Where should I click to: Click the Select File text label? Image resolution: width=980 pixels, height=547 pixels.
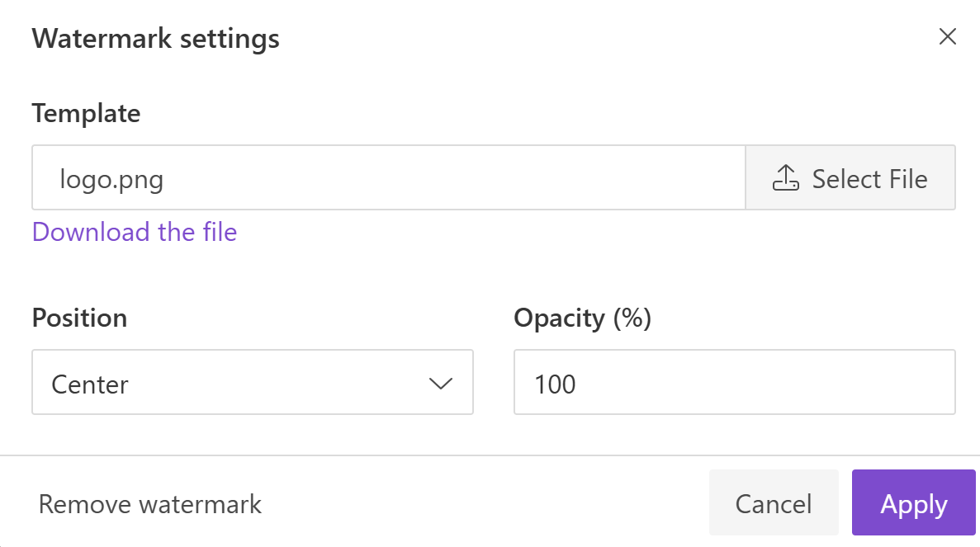pyautogui.click(x=869, y=179)
